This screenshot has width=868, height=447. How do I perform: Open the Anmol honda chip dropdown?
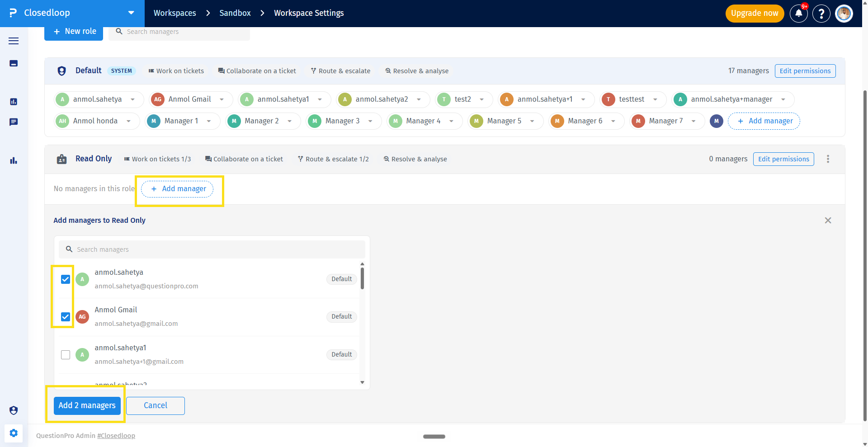point(128,121)
